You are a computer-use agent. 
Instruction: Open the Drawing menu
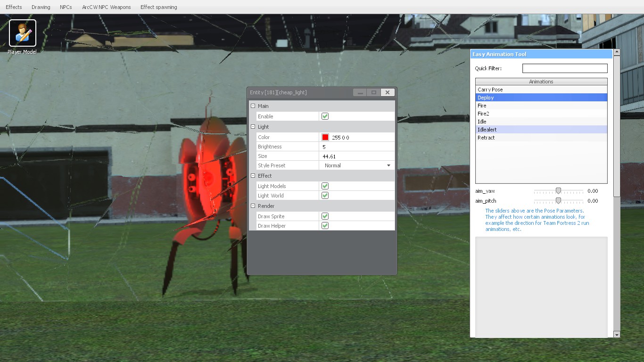pos(41,7)
